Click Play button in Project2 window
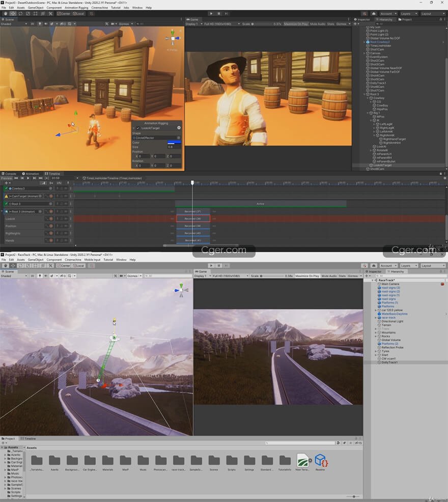This screenshot has width=448, height=502. tap(211, 266)
